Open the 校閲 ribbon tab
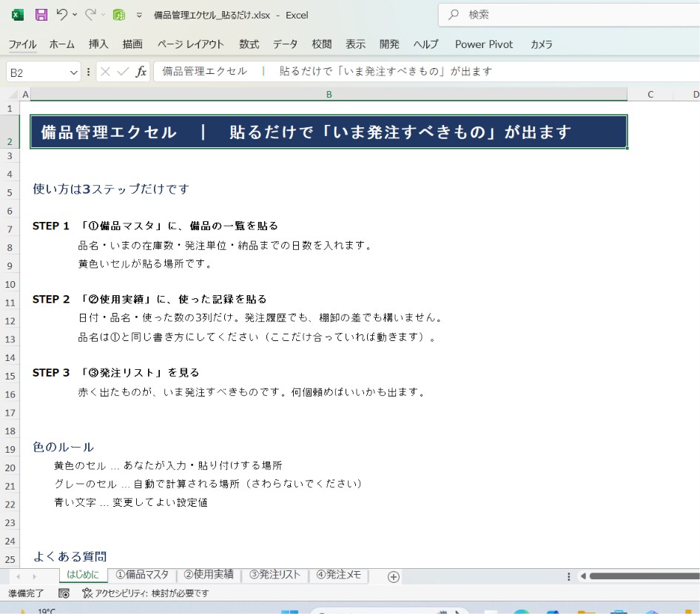The height and width of the screenshot is (614, 700). [x=321, y=44]
